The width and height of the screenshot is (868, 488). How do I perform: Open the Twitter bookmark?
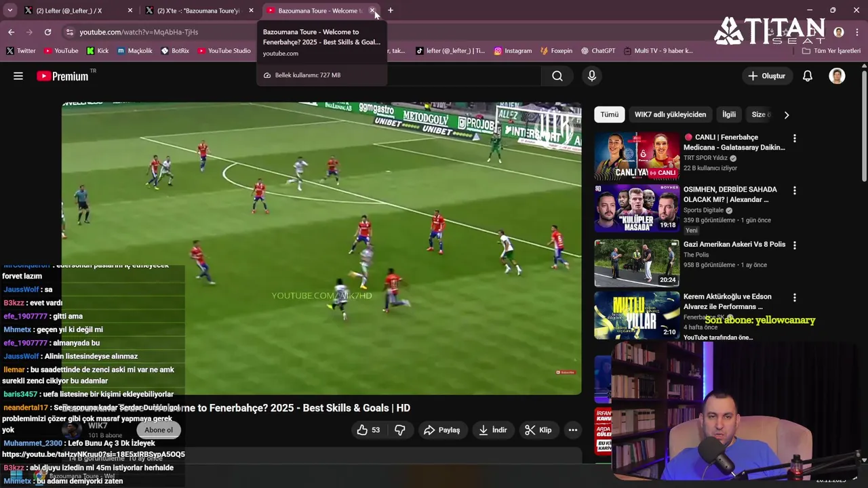click(21, 51)
